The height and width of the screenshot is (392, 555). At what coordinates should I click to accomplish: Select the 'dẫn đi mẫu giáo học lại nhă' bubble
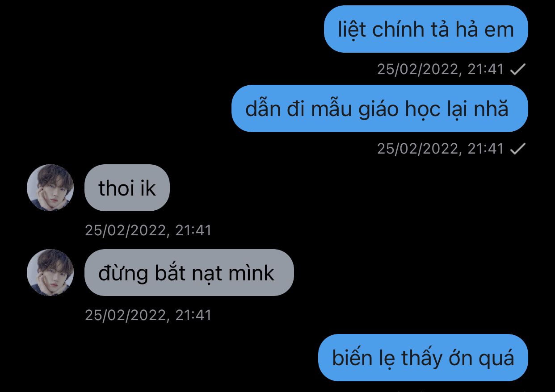coord(379,108)
